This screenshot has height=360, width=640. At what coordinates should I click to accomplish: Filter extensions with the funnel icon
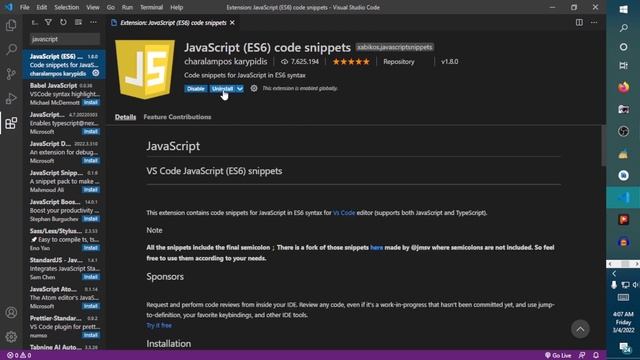click(x=48, y=22)
